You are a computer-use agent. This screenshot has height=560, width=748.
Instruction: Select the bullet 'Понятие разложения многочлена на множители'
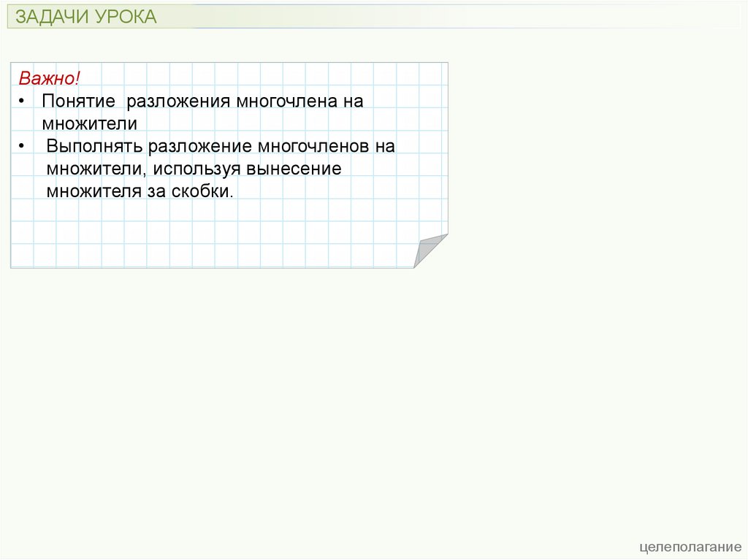point(203,112)
